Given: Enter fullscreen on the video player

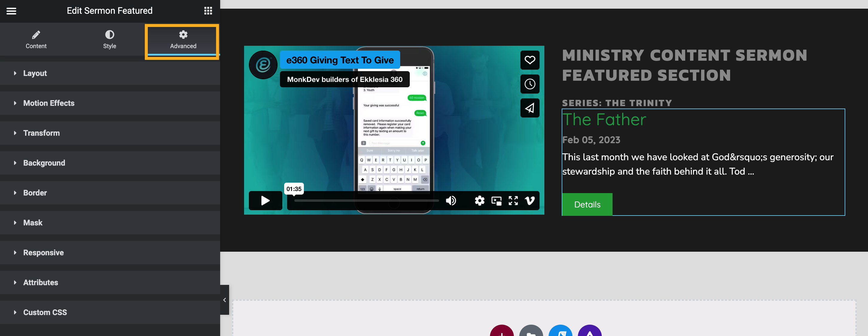Looking at the screenshot, I should coord(513,201).
